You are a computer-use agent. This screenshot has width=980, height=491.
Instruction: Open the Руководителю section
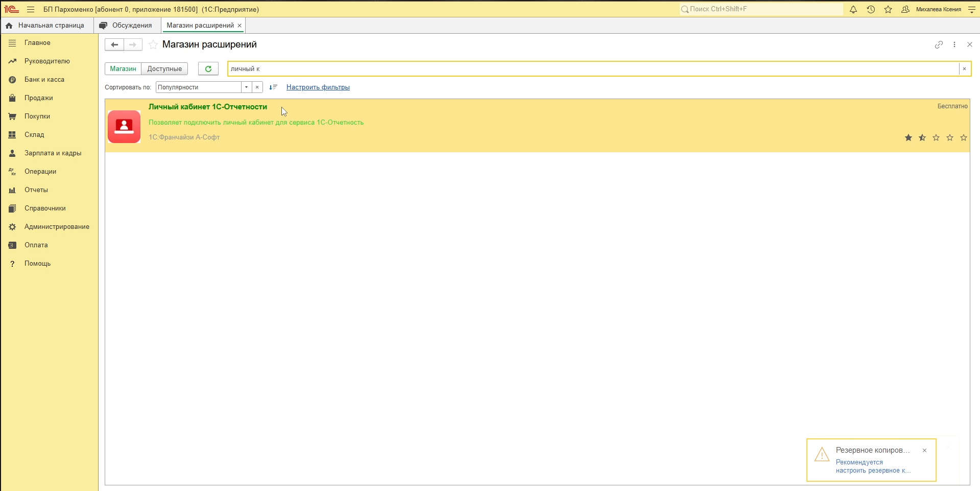tap(49, 61)
